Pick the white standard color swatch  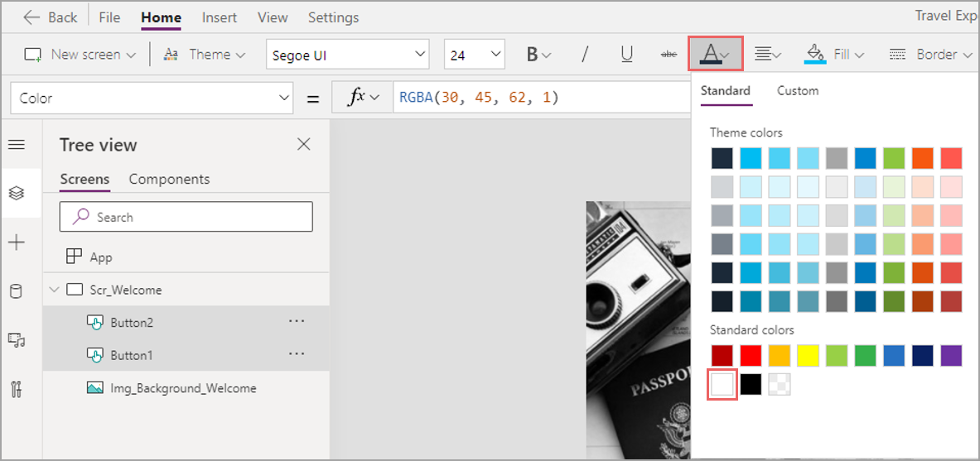722,384
